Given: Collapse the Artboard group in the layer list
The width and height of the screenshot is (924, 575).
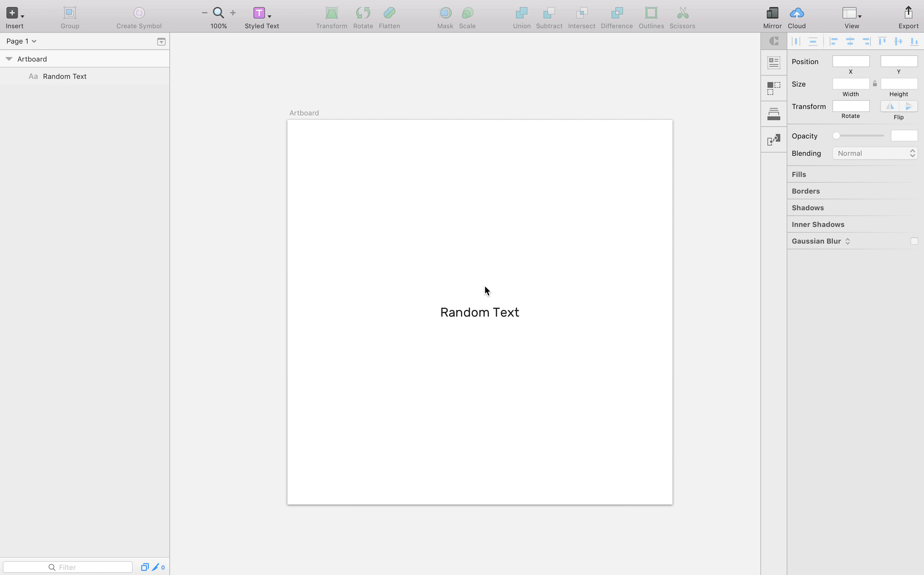Looking at the screenshot, I should pos(8,59).
